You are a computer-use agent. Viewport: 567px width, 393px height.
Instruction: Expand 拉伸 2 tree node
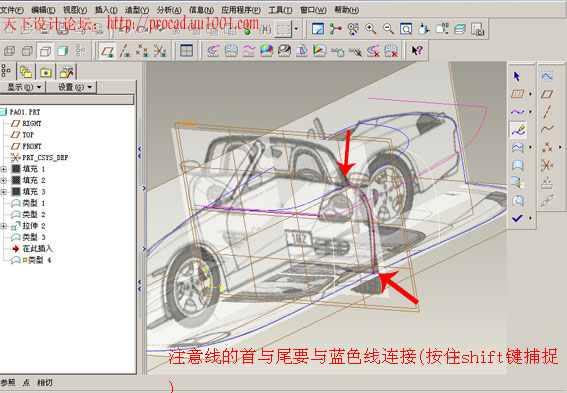coord(4,226)
